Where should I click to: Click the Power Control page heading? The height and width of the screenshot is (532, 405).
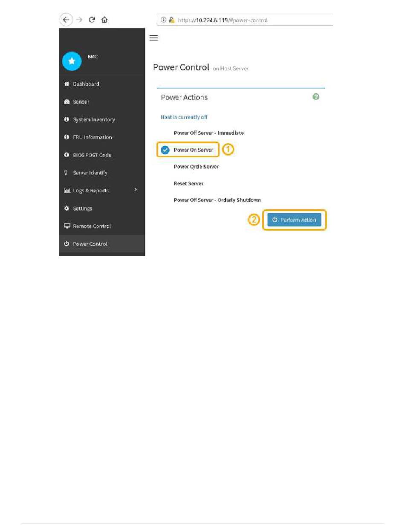[181, 67]
